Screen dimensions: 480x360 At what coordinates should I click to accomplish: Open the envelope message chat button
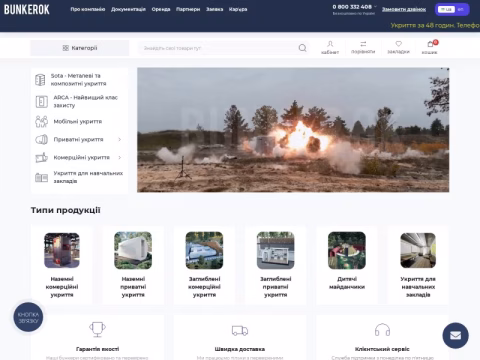(455, 335)
